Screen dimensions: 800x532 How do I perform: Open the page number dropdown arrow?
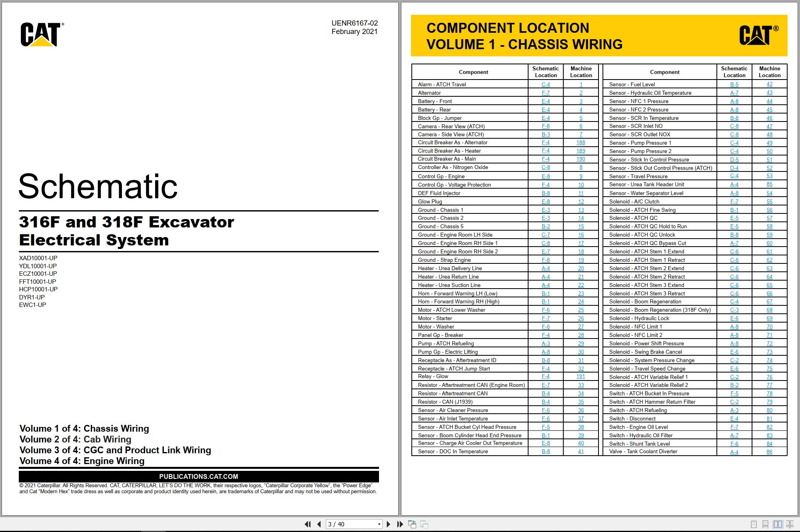(x=379, y=524)
